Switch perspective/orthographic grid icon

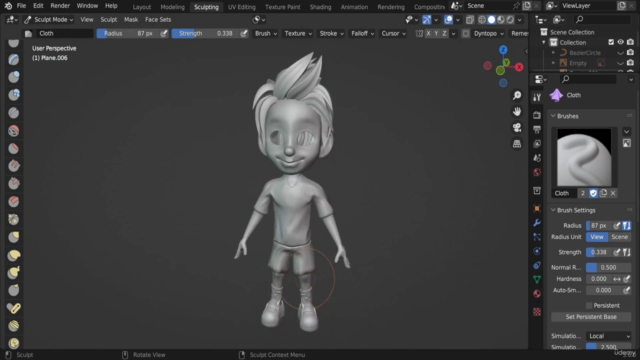click(x=517, y=144)
